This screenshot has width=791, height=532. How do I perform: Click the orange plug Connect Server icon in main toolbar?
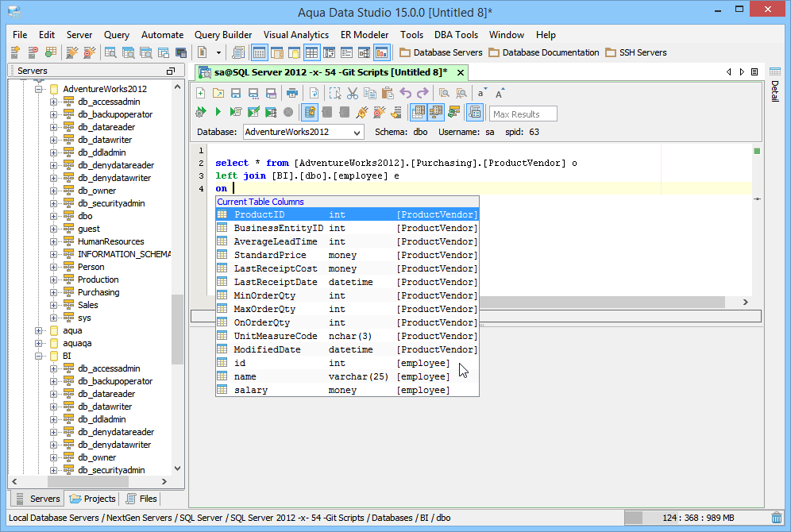tap(72, 52)
